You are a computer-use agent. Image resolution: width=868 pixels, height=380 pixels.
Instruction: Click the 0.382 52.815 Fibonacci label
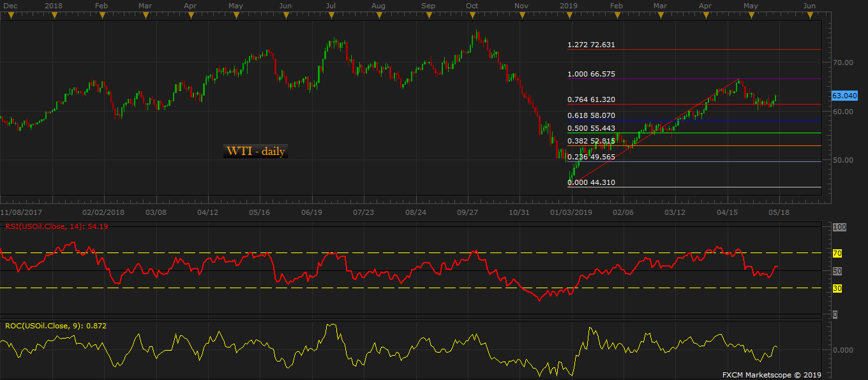pos(591,141)
